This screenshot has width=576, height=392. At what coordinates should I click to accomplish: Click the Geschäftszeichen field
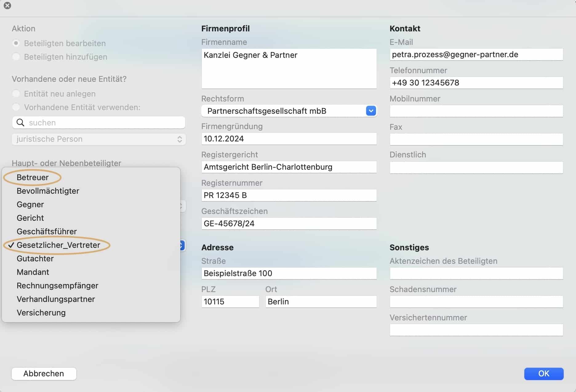tap(289, 224)
